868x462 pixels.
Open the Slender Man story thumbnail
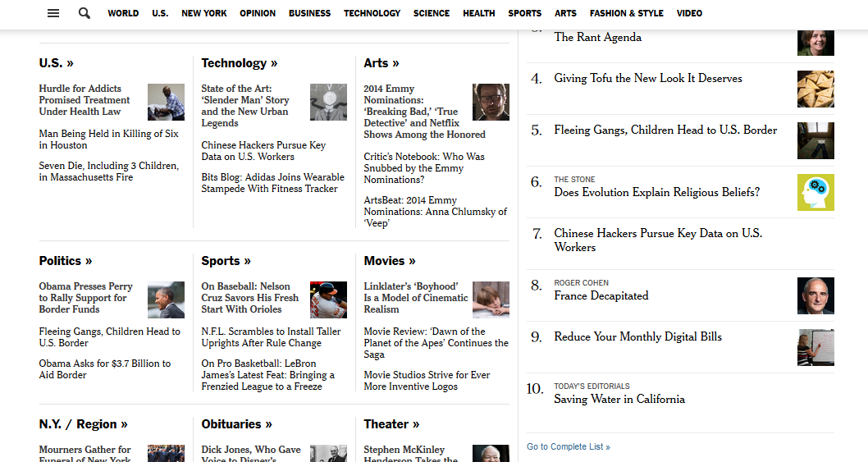328,102
